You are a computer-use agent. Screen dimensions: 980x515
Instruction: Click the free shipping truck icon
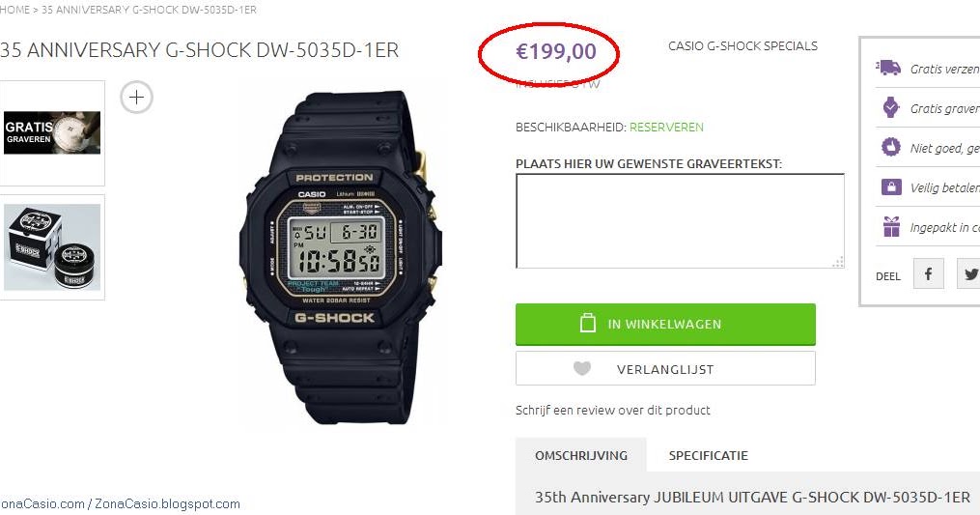[x=888, y=68]
